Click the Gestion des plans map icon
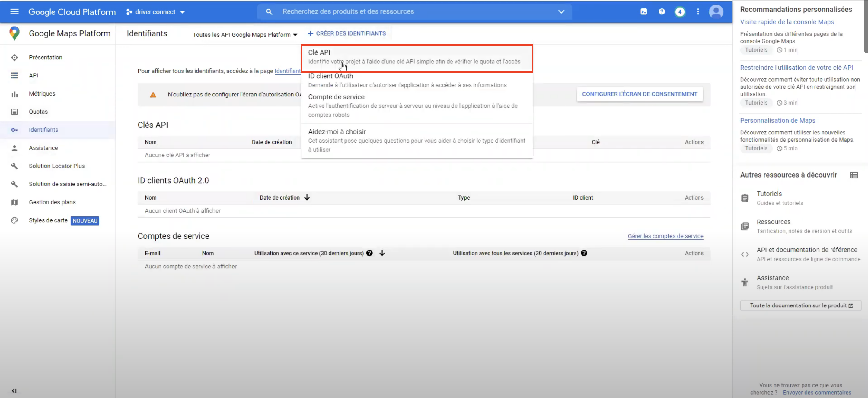 14,202
